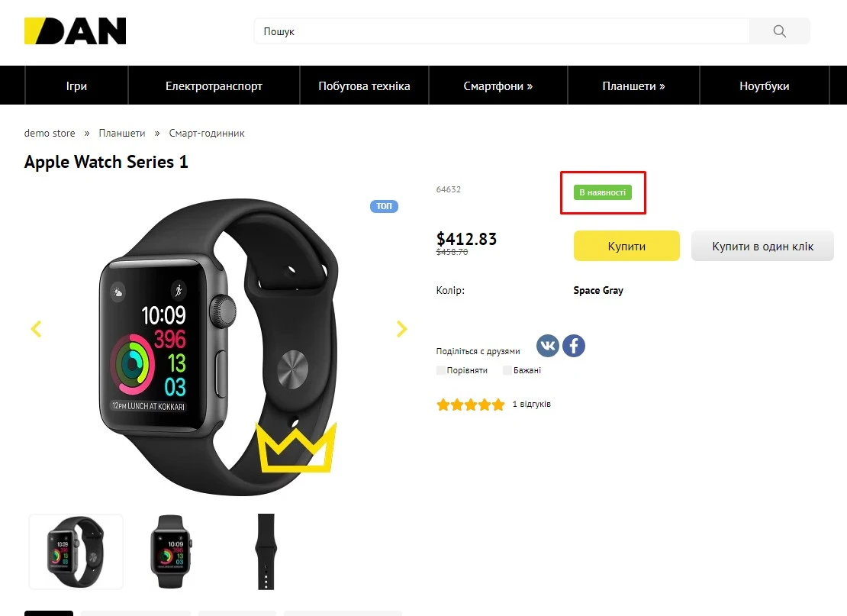Open the 1 відгуків reviews link

coord(532,404)
